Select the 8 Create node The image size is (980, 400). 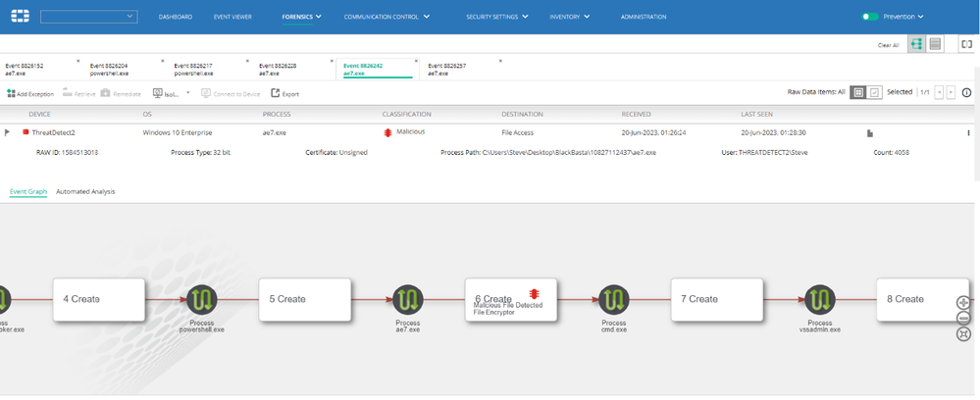pos(922,300)
